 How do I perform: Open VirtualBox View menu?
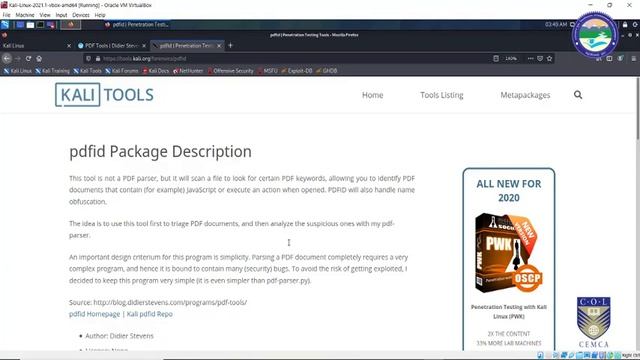pyautogui.click(x=45, y=15)
